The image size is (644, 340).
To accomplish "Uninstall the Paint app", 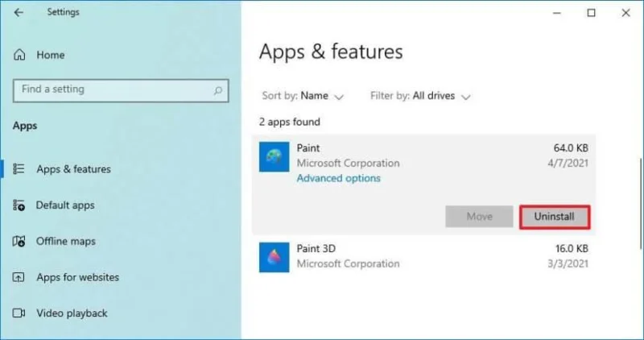I will [x=555, y=217].
